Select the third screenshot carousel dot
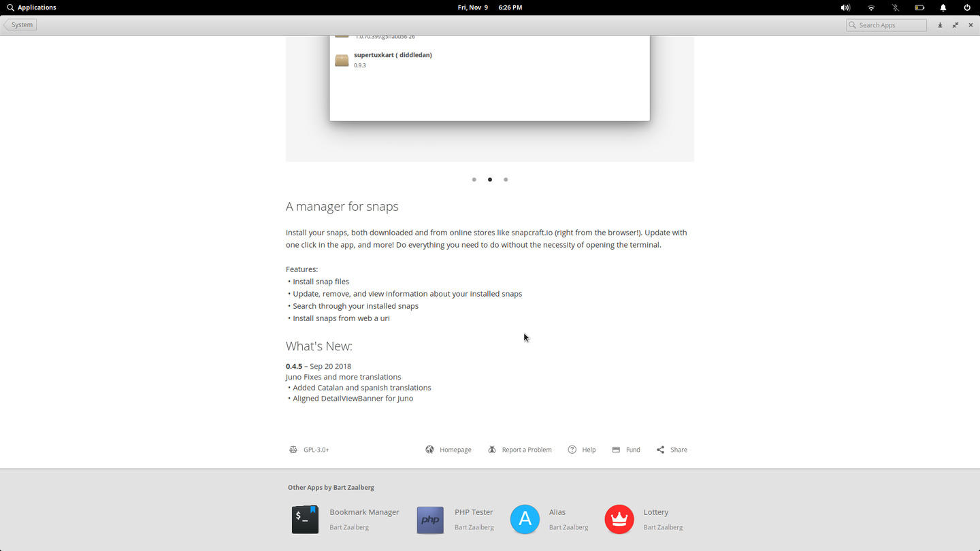The width and height of the screenshot is (980, 551). (506, 180)
